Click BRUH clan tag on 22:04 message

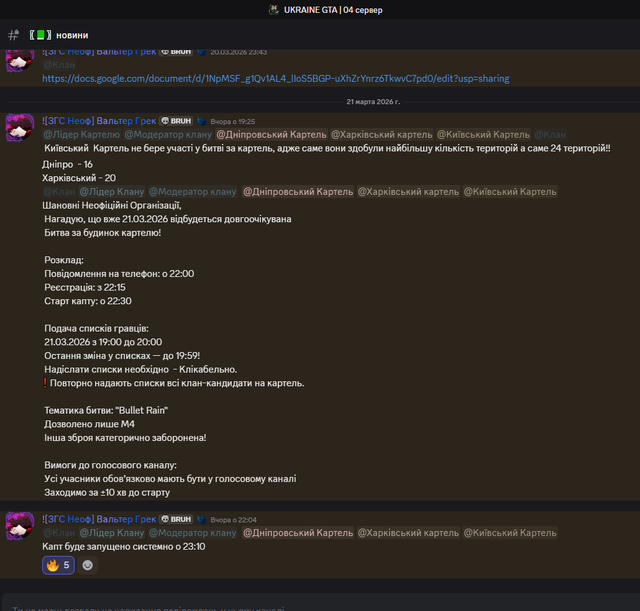(x=176, y=519)
